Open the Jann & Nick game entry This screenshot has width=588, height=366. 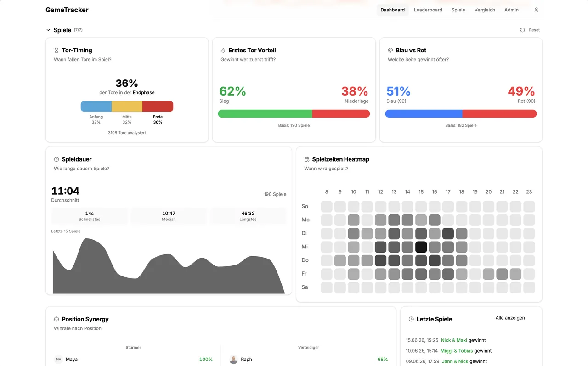(x=447, y=361)
